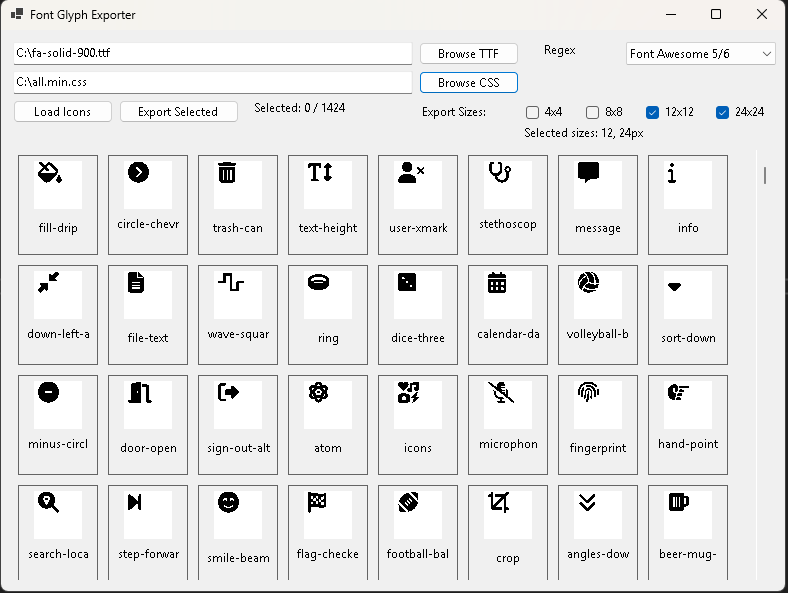Open the Font Awesome 5/6 regex dropdown
The image size is (788, 593).
[701, 54]
